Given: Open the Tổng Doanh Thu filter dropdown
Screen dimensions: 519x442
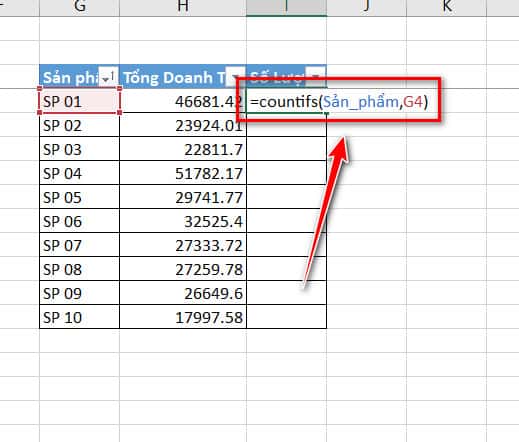Looking at the screenshot, I should pyautogui.click(x=235, y=77).
